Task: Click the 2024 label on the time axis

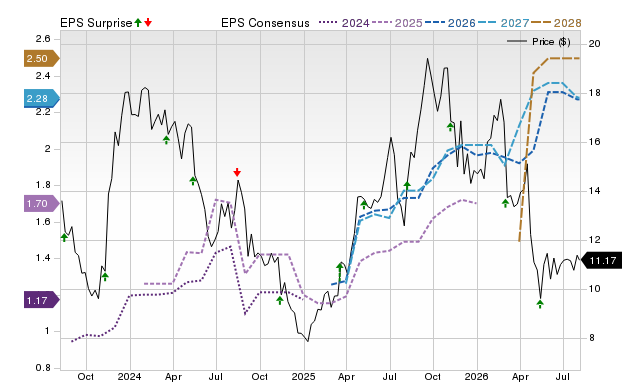Action: point(129,377)
